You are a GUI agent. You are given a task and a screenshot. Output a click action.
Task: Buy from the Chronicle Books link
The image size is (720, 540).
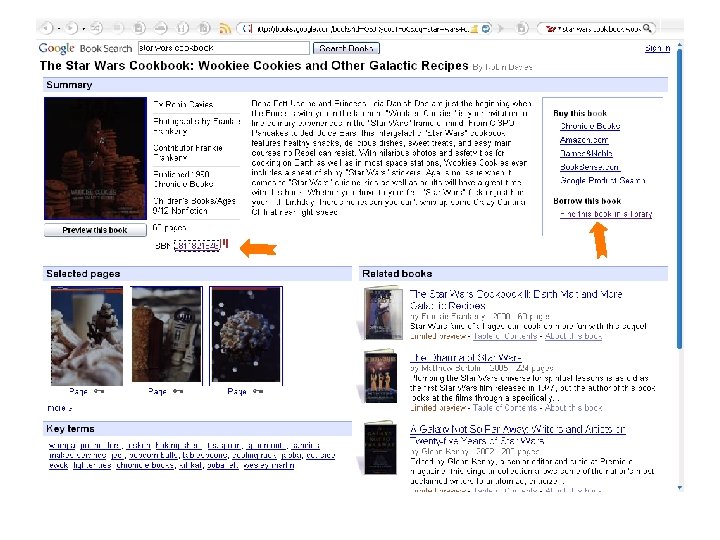point(590,126)
